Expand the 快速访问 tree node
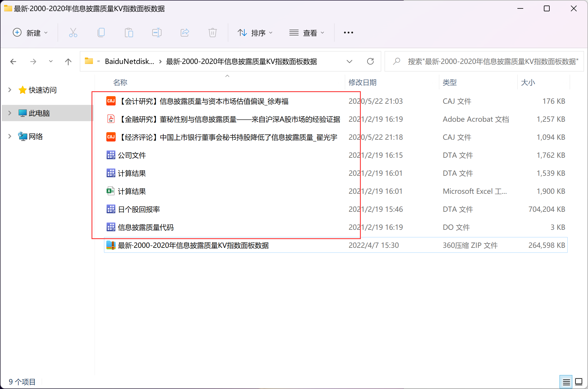 point(10,90)
